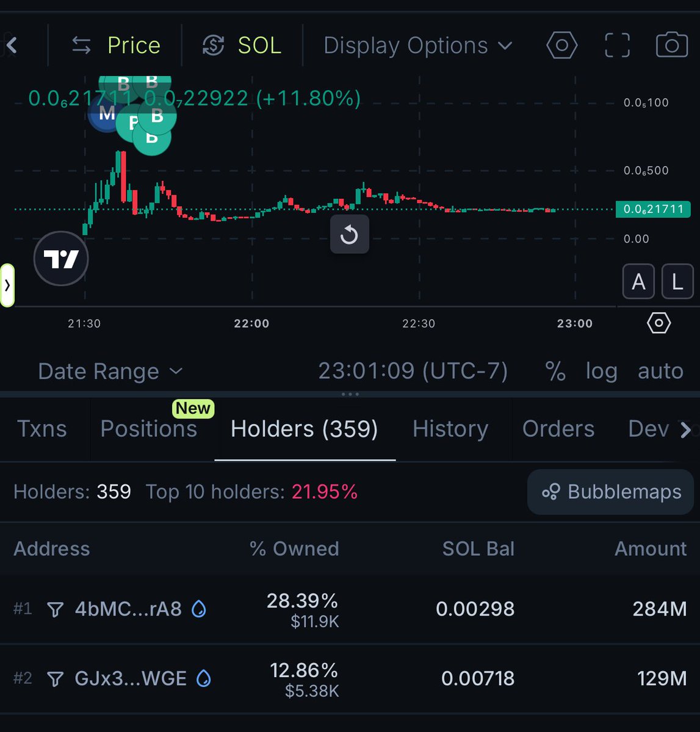The height and width of the screenshot is (732, 700).
Task: Open Bubblemaps for holders
Action: [611, 492]
